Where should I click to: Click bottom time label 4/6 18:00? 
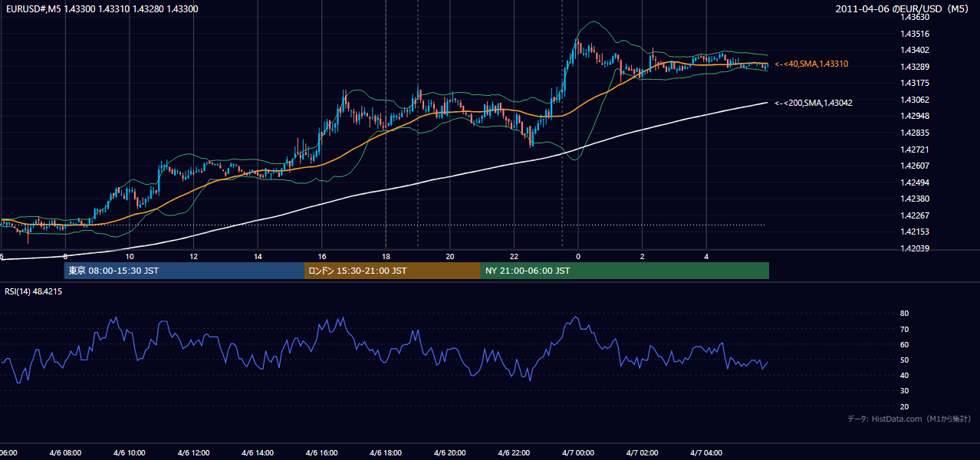coord(385,453)
